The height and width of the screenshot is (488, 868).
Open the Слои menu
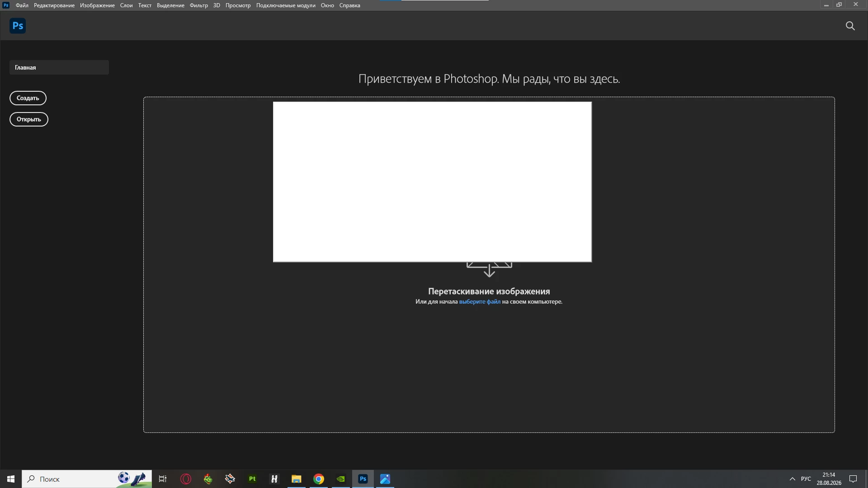click(x=126, y=5)
